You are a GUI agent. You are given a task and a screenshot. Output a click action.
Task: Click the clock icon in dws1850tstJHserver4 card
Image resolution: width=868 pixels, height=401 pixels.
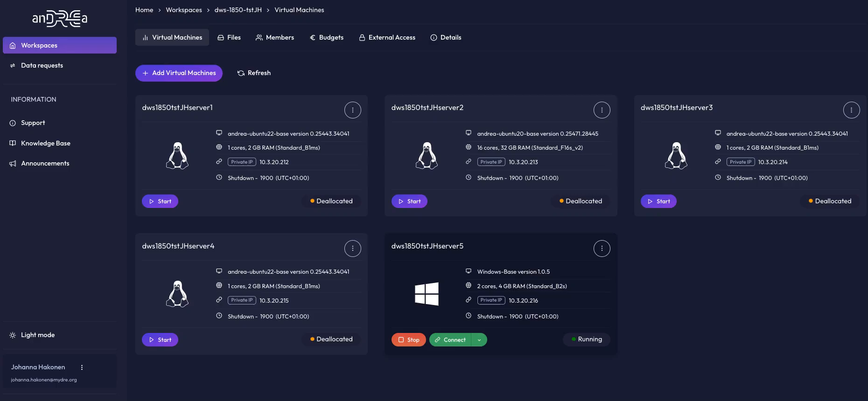(x=219, y=316)
